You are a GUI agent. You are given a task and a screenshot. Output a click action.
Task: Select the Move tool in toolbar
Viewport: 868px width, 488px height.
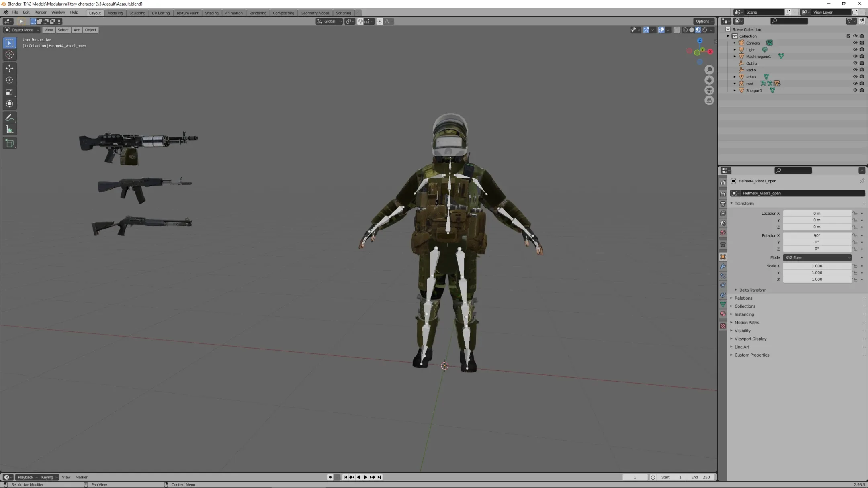pos(10,68)
